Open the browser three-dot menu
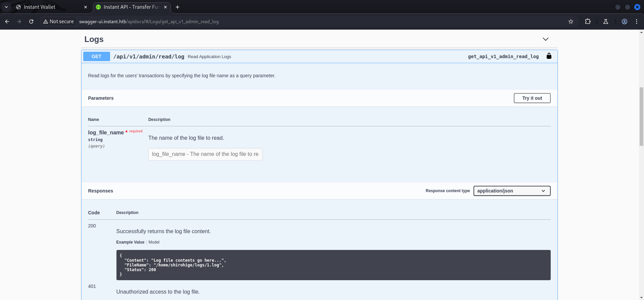 [636, 22]
